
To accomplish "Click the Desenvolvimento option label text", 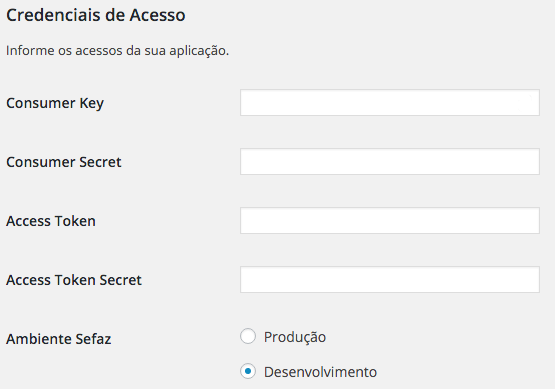I will 320,372.
